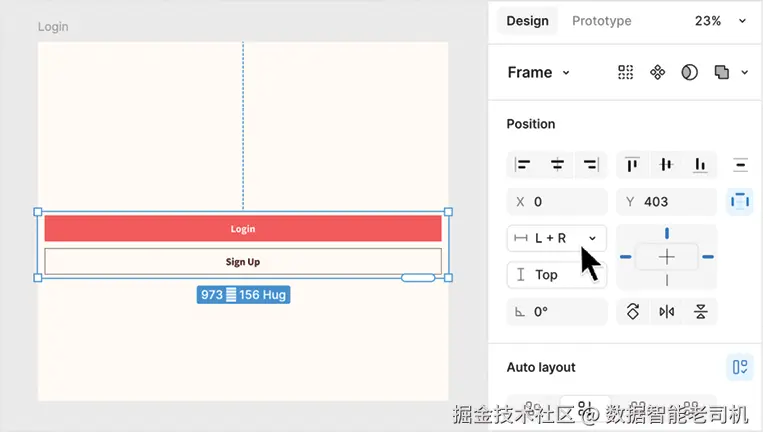Image resolution: width=763 pixels, height=440 pixels.
Task: Align selection to vertical centers
Action: [666, 165]
